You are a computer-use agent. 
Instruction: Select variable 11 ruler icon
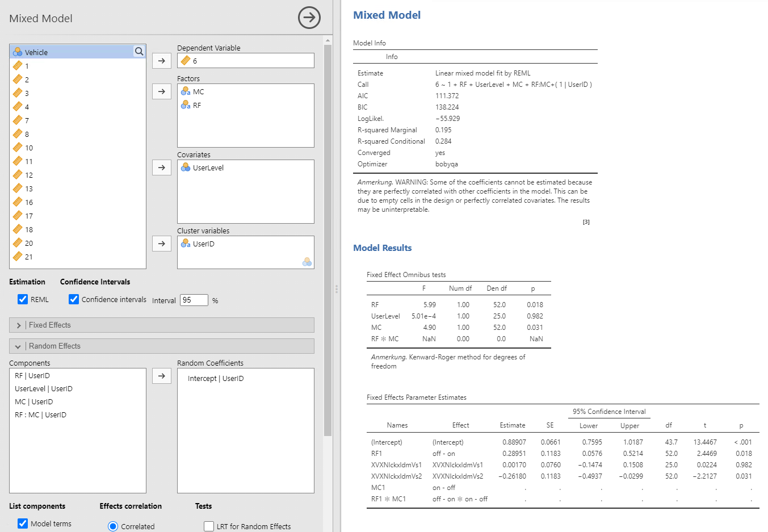click(x=18, y=161)
